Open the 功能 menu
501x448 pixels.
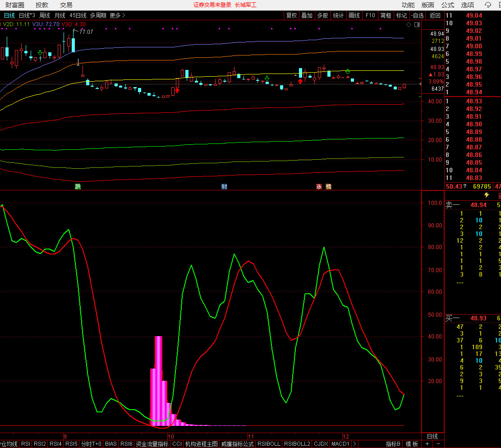(408, 5)
